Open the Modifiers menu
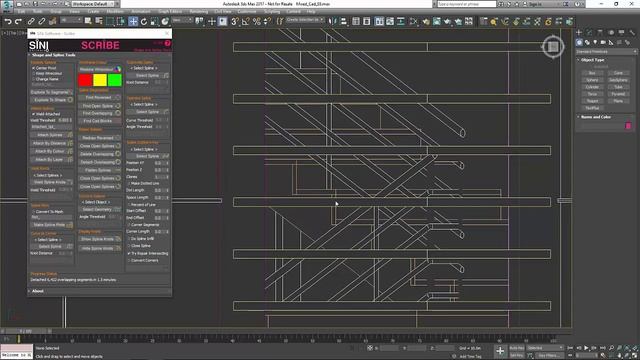 [x=115, y=11]
